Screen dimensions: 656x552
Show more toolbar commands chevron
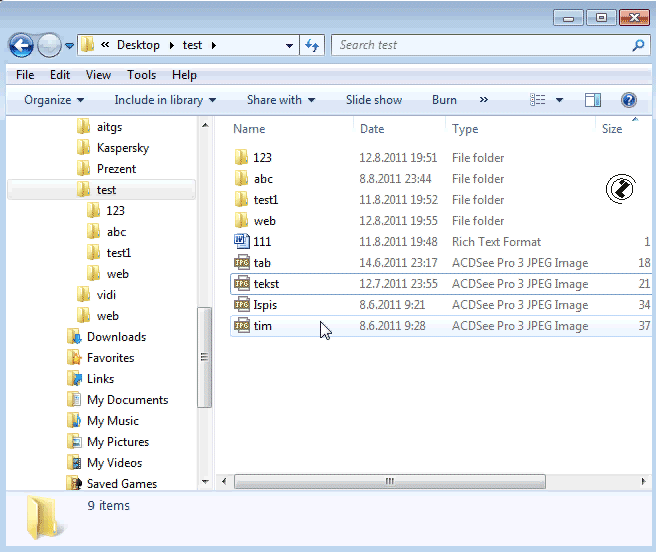pyautogui.click(x=484, y=100)
